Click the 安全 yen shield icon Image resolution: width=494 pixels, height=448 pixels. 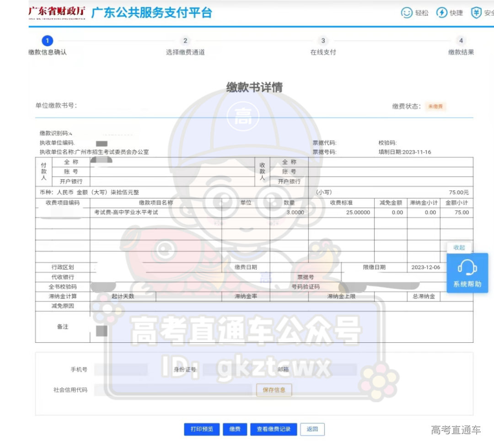(476, 13)
